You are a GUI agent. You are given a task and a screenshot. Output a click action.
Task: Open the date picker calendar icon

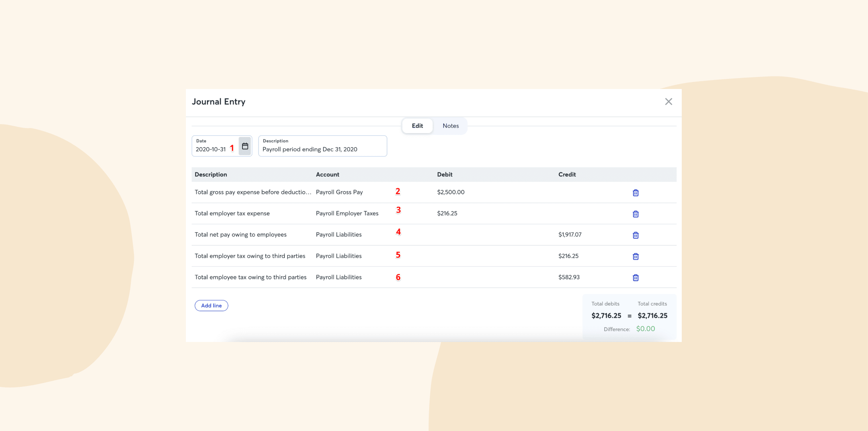pyautogui.click(x=245, y=146)
